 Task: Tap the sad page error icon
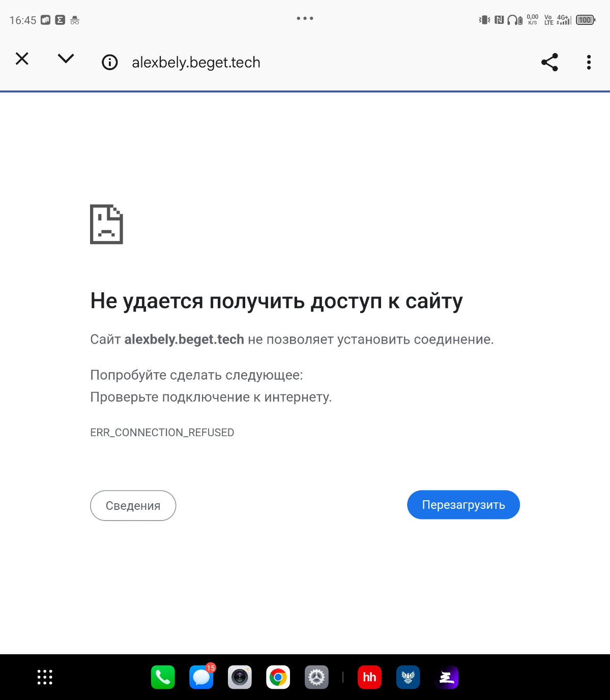coord(106,224)
